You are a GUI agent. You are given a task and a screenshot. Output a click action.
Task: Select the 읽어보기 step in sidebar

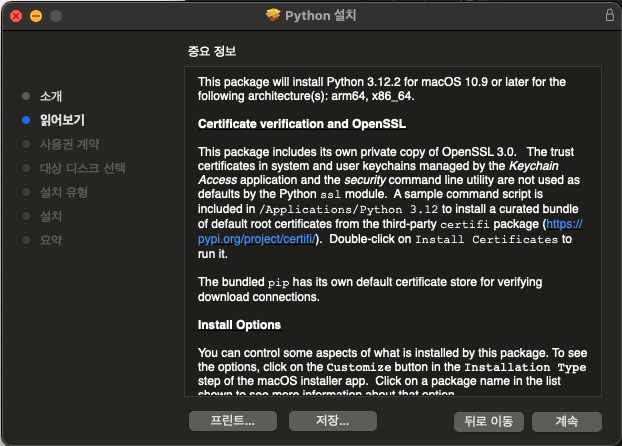click(x=62, y=120)
